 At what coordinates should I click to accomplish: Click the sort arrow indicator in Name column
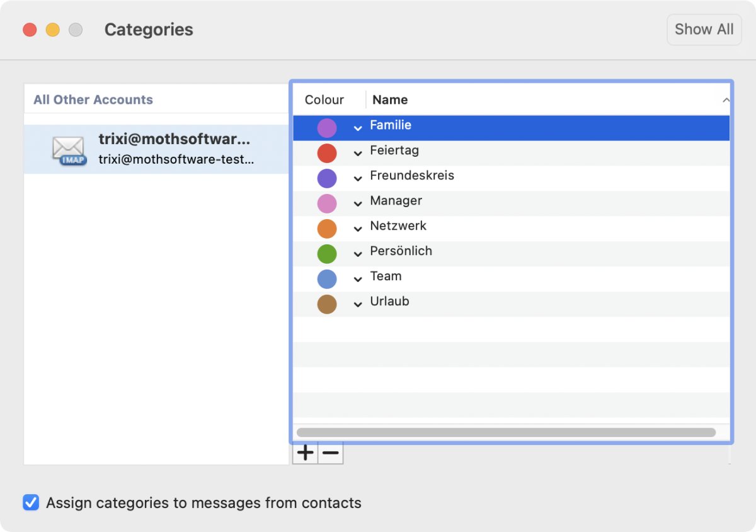point(725,100)
